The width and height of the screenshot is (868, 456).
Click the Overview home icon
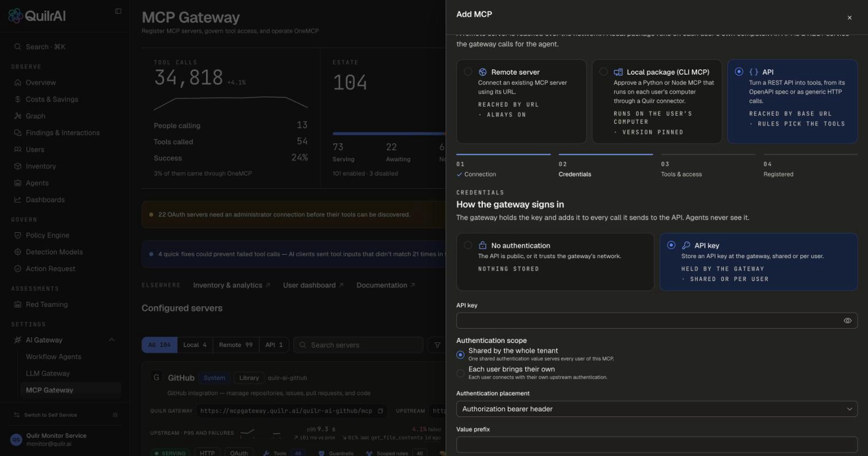[x=18, y=83]
